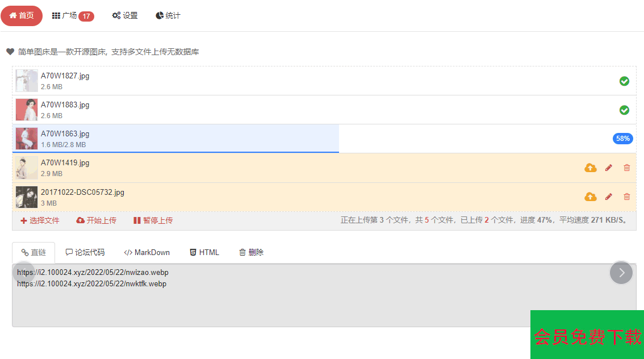Click green checkmark on A70W1883.jpg
Image resolution: width=644 pixels, height=359 pixels.
(x=624, y=110)
